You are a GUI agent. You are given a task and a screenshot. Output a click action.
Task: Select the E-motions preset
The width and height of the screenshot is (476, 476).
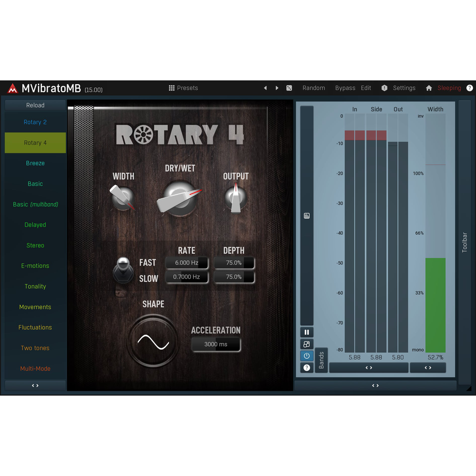click(35, 266)
